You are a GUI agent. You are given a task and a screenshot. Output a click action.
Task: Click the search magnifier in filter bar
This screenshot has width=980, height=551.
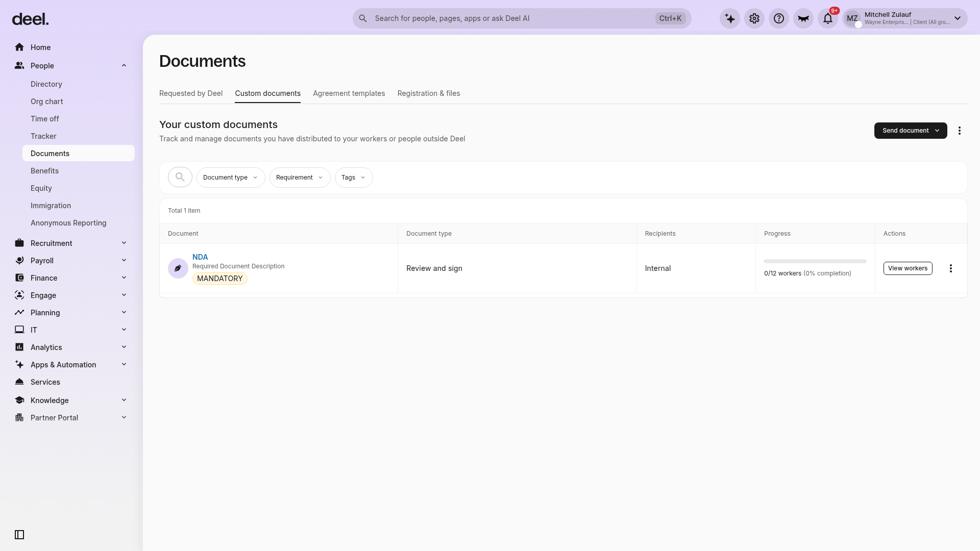click(180, 177)
